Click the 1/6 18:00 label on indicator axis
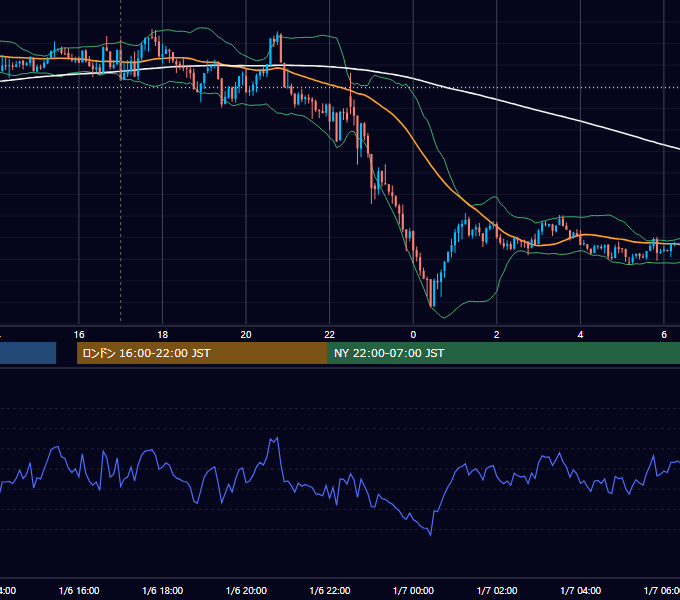 point(163,591)
